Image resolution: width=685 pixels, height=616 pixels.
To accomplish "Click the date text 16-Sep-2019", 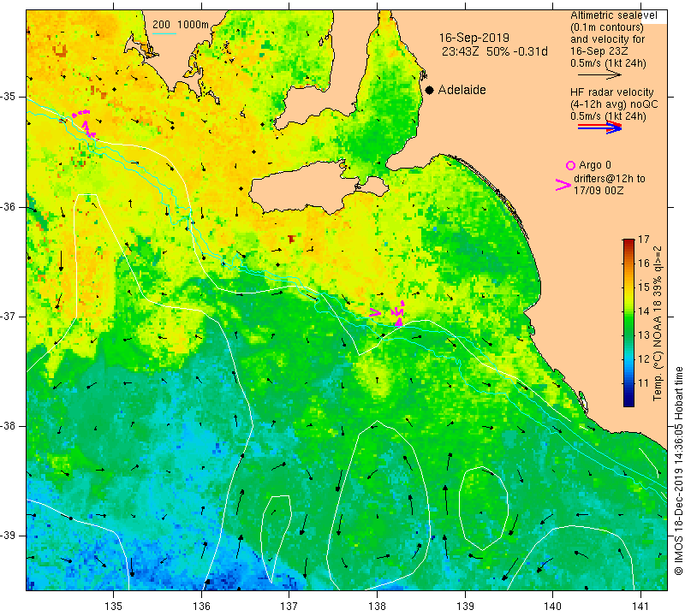I will (474, 38).
